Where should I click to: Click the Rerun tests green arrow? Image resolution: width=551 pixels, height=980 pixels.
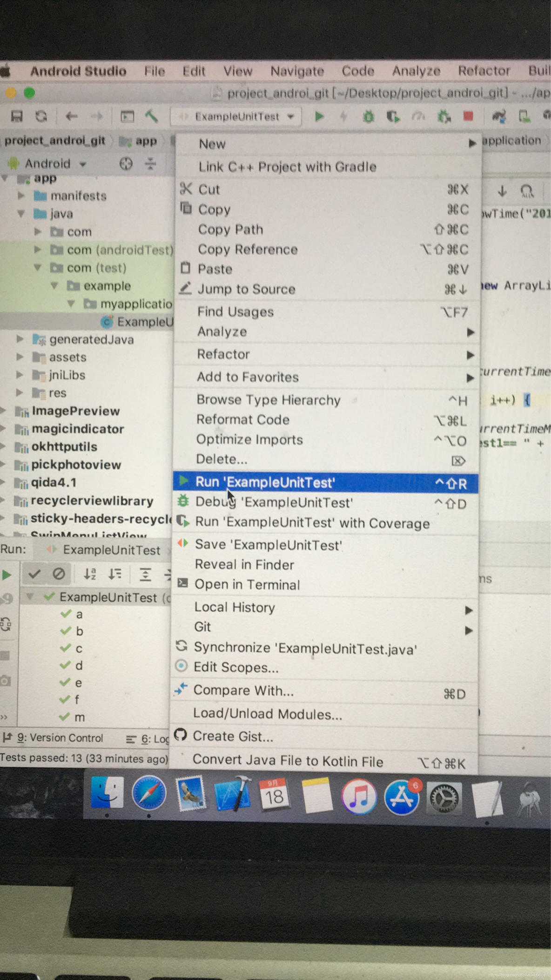(7, 574)
